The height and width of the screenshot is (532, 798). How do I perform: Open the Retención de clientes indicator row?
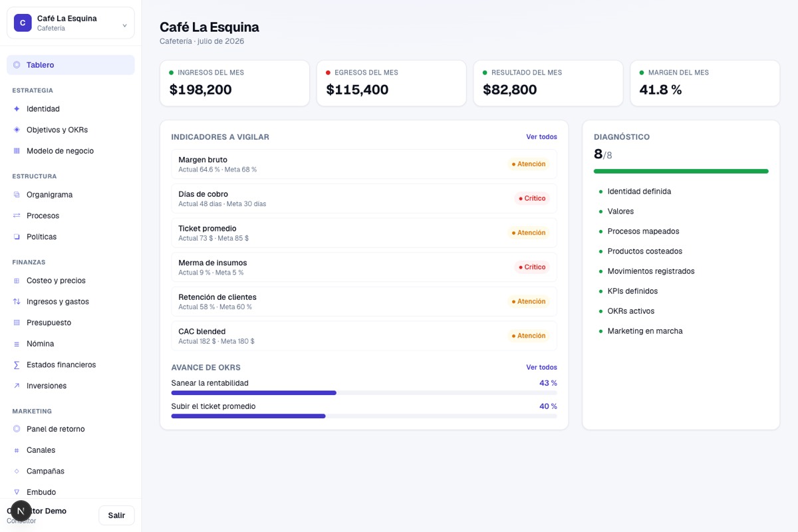(364, 301)
